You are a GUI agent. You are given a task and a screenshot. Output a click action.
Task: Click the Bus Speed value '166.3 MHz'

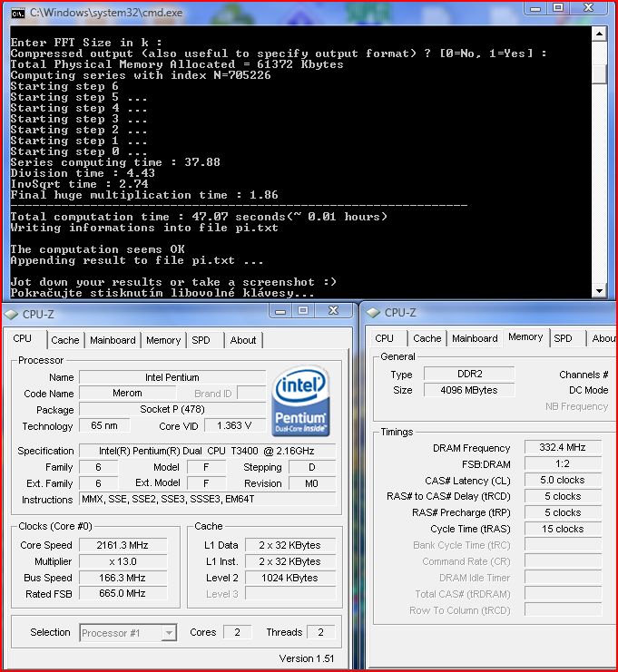[x=123, y=578]
